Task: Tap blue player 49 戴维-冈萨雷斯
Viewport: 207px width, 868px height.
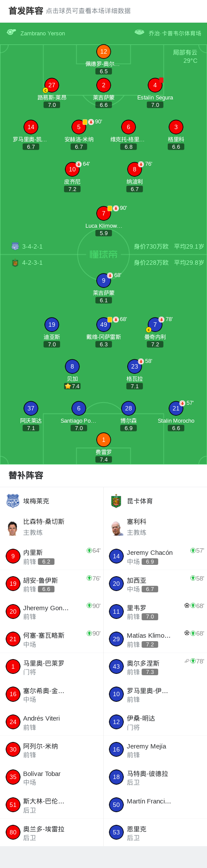Action: (x=104, y=325)
